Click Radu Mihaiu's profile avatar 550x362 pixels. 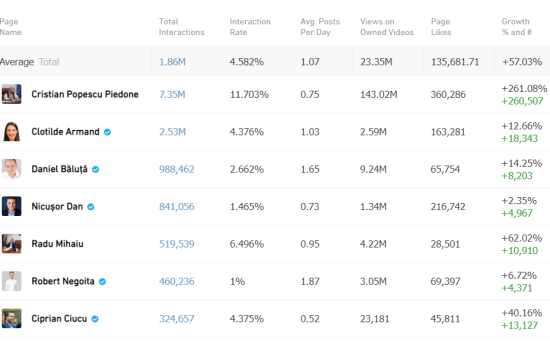click(12, 243)
